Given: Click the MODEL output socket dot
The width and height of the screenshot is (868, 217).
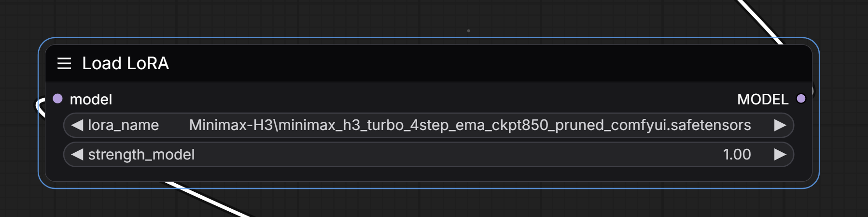Looking at the screenshot, I should (801, 99).
